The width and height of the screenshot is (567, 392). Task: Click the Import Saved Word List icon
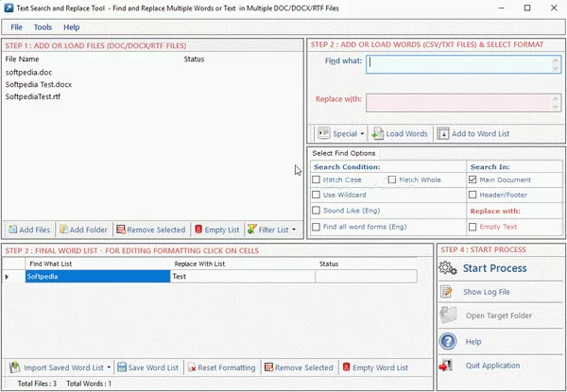[14, 367]
